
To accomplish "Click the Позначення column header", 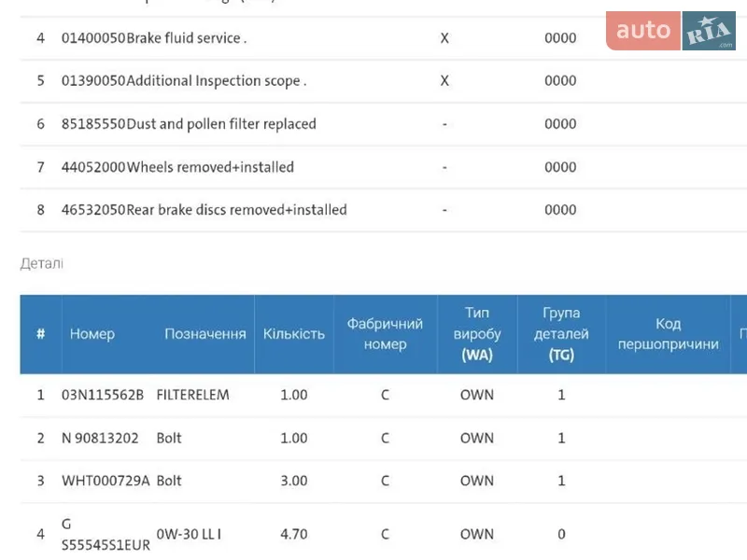I will tap(205, 334).
